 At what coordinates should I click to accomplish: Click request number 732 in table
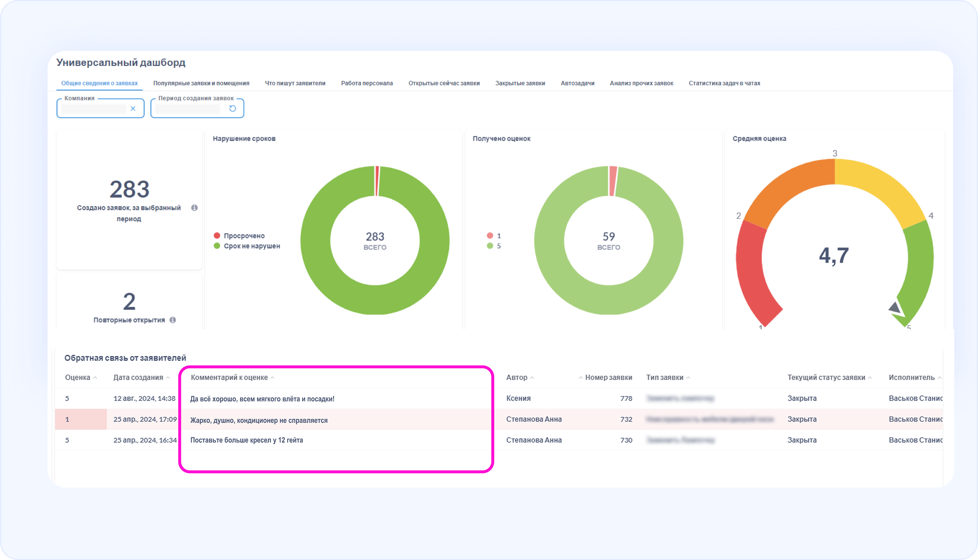pos(626,419)
